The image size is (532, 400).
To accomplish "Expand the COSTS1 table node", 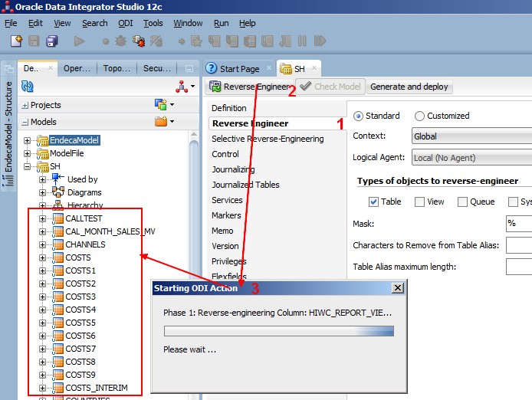I will pyautogui.click(x=42, y=270).
